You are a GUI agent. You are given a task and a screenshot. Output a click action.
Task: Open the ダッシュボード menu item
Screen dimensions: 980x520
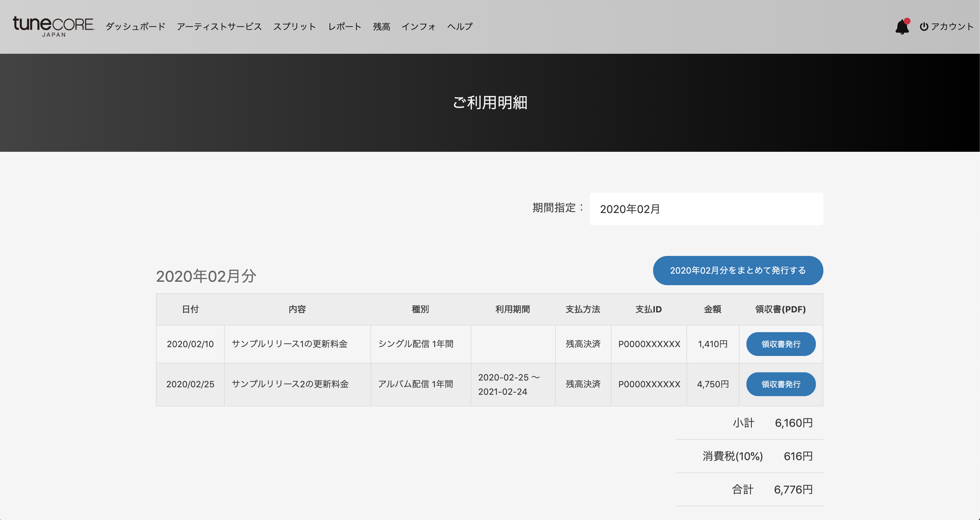[136, 27]
